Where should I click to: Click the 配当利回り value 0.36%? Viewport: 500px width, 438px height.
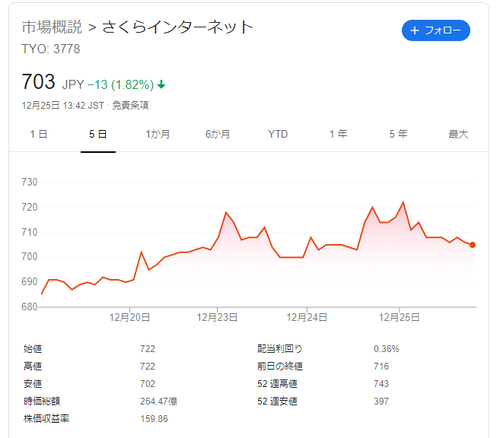tap(386, 349)
